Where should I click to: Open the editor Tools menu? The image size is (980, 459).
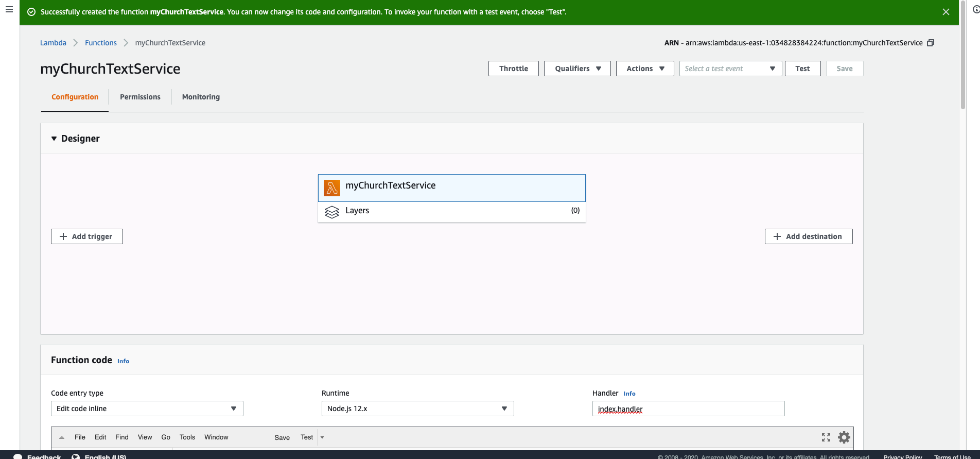tap(187, 437)
